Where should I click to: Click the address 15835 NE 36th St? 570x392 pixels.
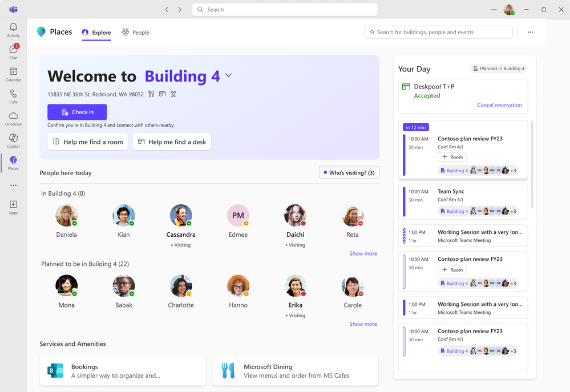(96, 94)
